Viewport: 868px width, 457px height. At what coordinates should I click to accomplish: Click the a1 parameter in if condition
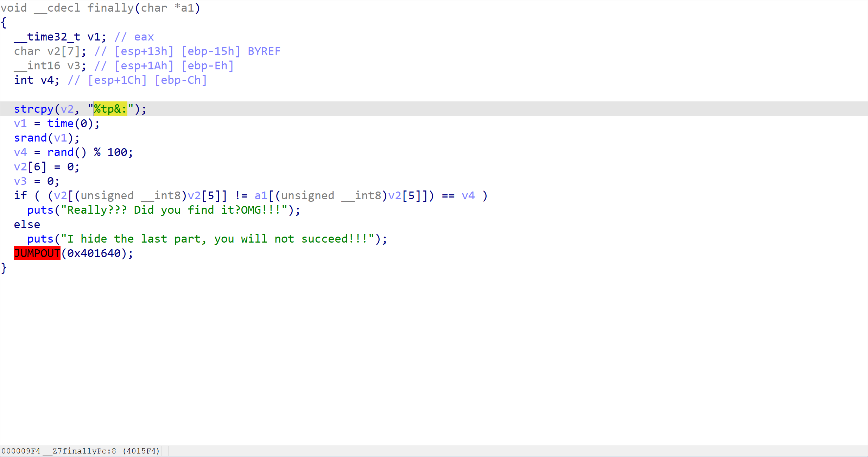tap(261, 195)
